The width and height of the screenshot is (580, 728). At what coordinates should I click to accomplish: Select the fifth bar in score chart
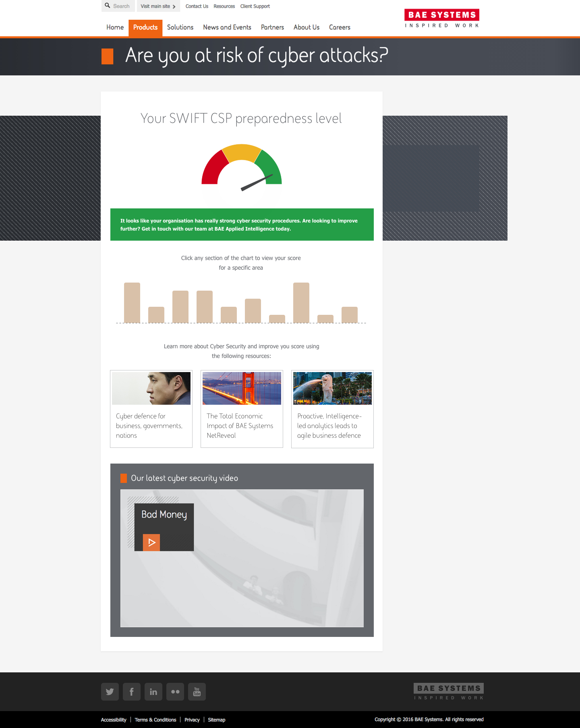[x=229, y=315]
